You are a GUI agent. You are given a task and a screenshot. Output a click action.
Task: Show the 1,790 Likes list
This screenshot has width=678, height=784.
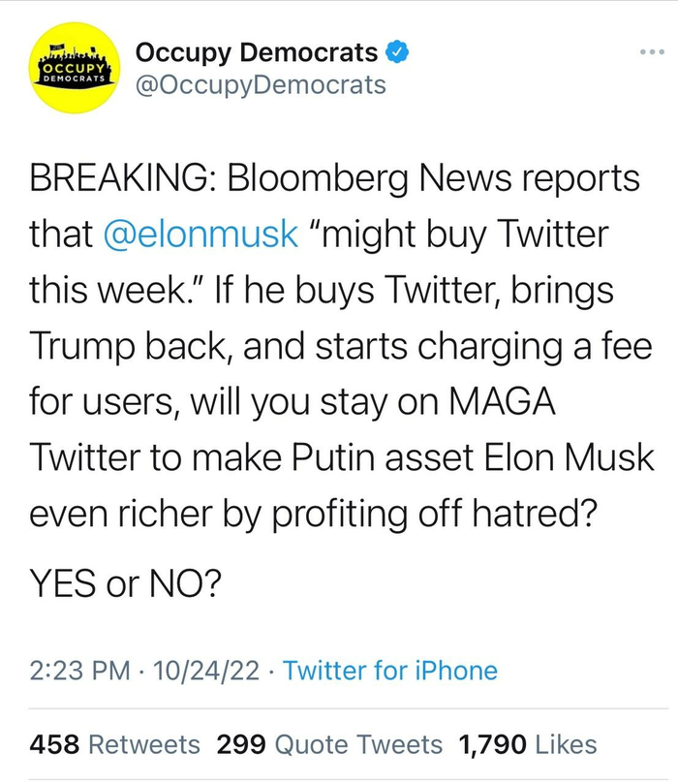(528, 744)
